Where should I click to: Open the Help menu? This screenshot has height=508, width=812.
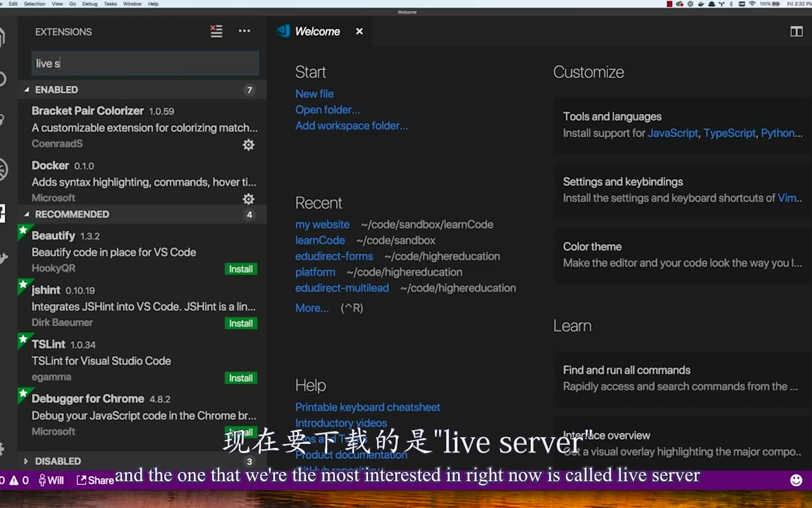[x=153, y=4]
